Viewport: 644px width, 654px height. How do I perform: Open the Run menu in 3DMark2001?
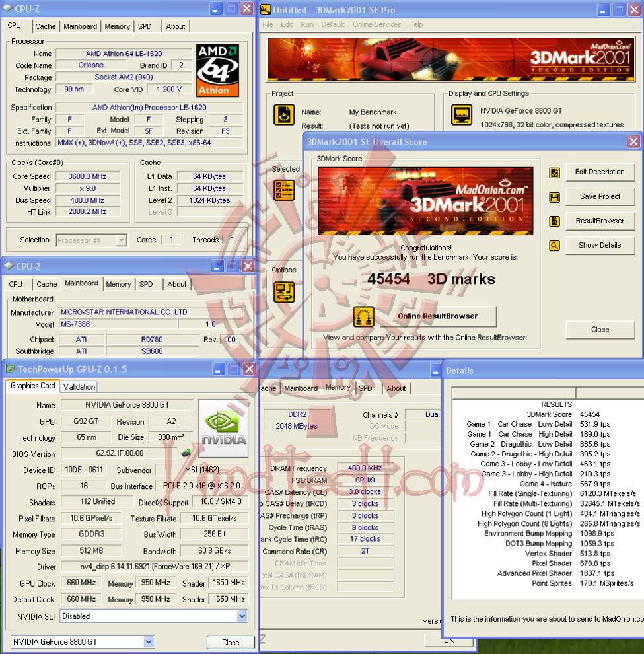[307, 24]
